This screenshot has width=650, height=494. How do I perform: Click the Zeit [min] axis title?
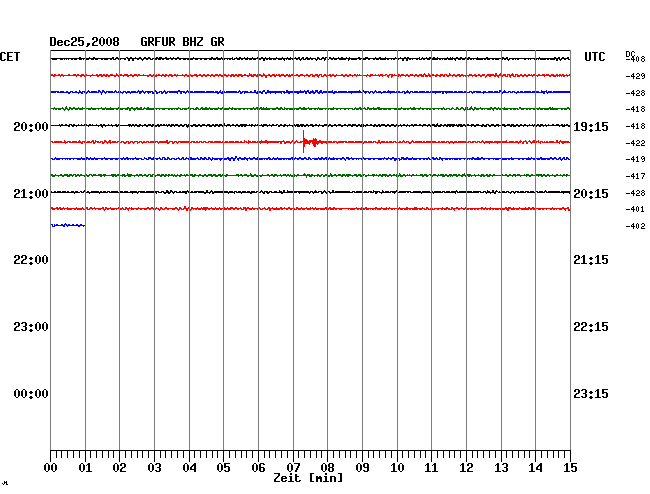pos(308,478)
